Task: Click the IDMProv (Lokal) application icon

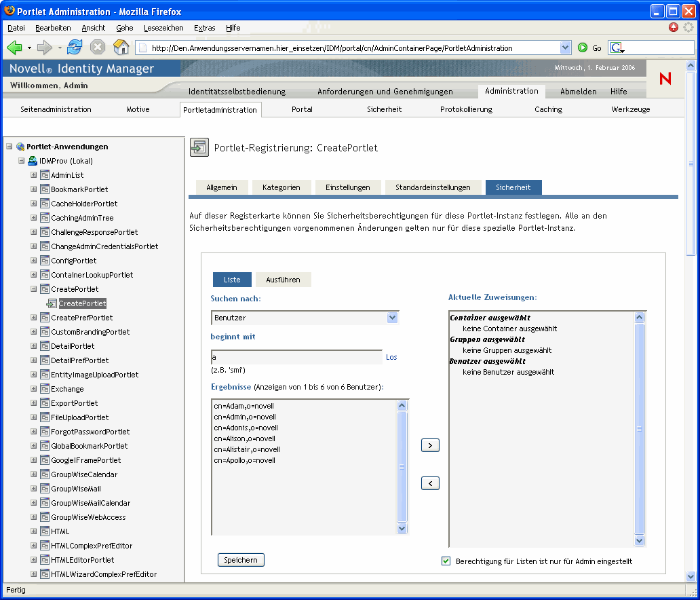Action: (32, 161)
